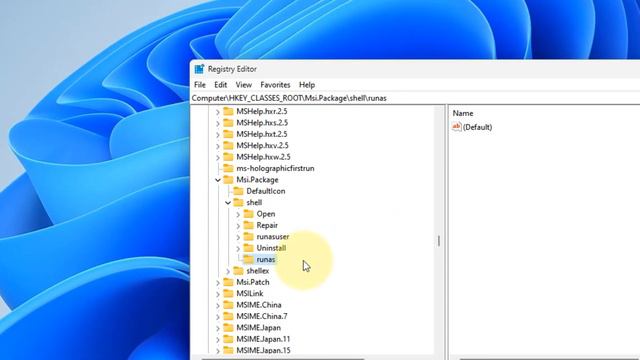The height and width of the screenshot is (360, 640).
Task: Click the Uninstall folder icon
Action: pos(249,248)
